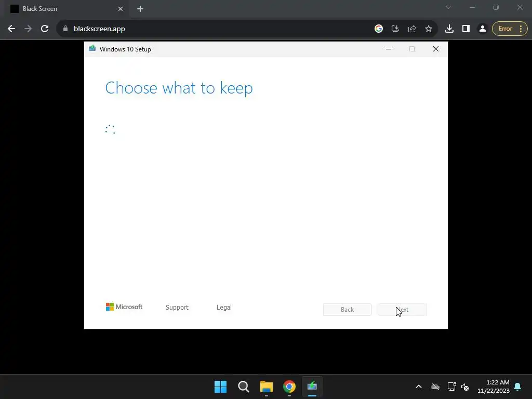The height and width of the screenshot is (399, 532).
Task: Open File Explorer from taskbar
Action: [x=267, y=387]
